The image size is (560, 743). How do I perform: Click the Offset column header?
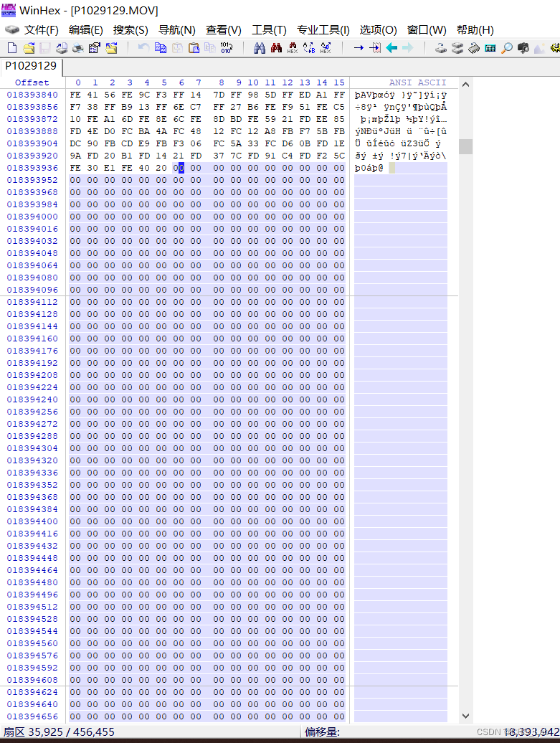point(32,82)
